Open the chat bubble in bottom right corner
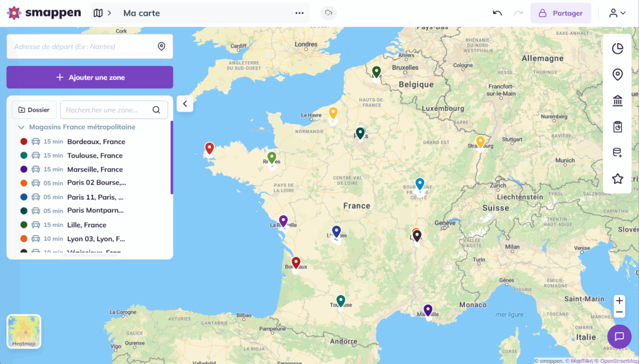This screenshot has width=639, height=364. [619, 337]
